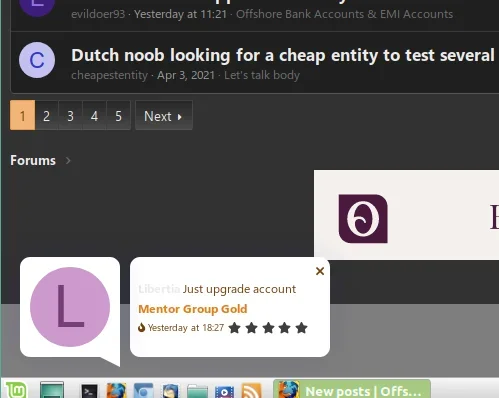This screenshot has height=398, width=499.
Task: Open the evildoer93 user profile link
Action: pyautogui.click(x=98, y=14)
